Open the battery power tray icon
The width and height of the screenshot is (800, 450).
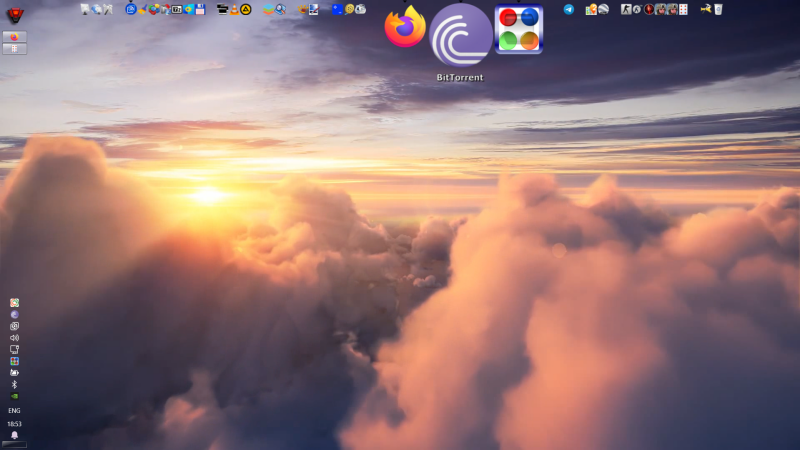pos(14,373)
